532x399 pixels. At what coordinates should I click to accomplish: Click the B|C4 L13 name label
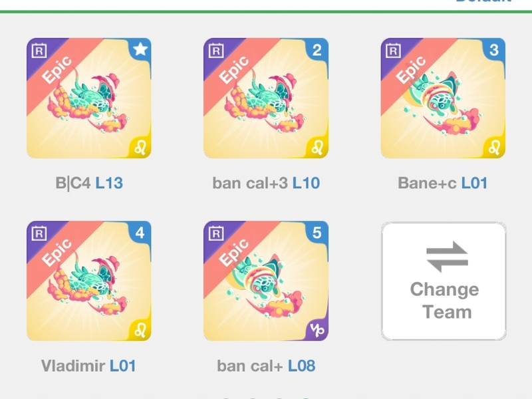[x=89, y=184]
